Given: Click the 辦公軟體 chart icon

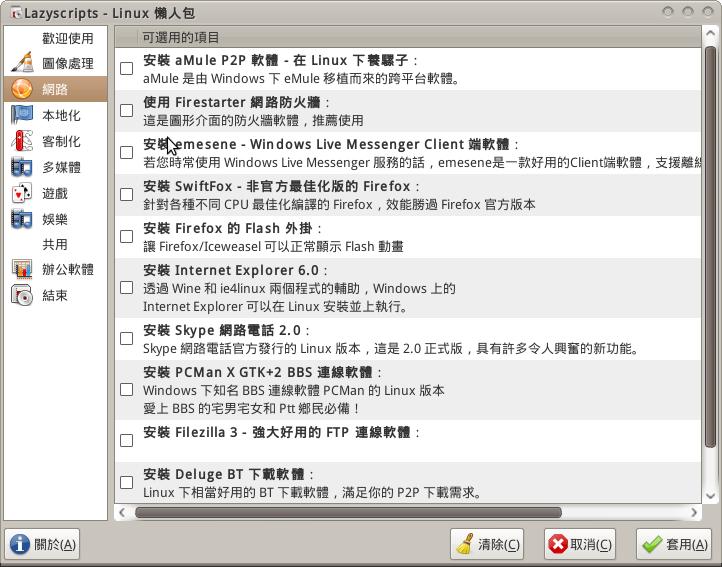Looking at the screenshot, I should click(x=22, y=269).
